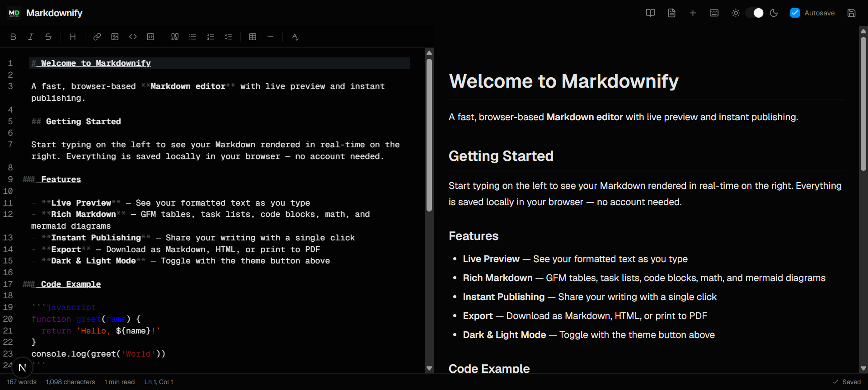This screenshot has height=390, width=868.
Task: Insert a blockquote using quote icon
Action: point(175,37)
